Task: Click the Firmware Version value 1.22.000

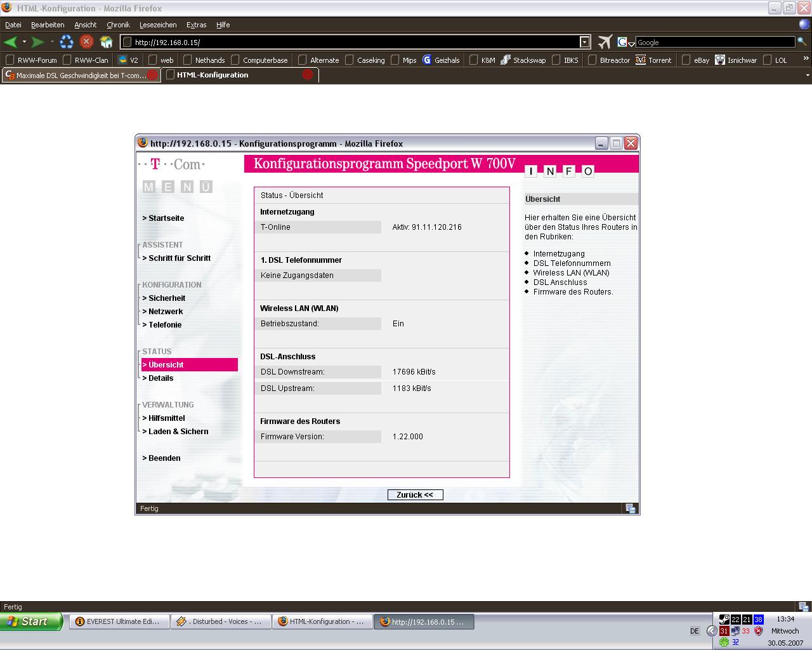Action: [x=408, y=437]
